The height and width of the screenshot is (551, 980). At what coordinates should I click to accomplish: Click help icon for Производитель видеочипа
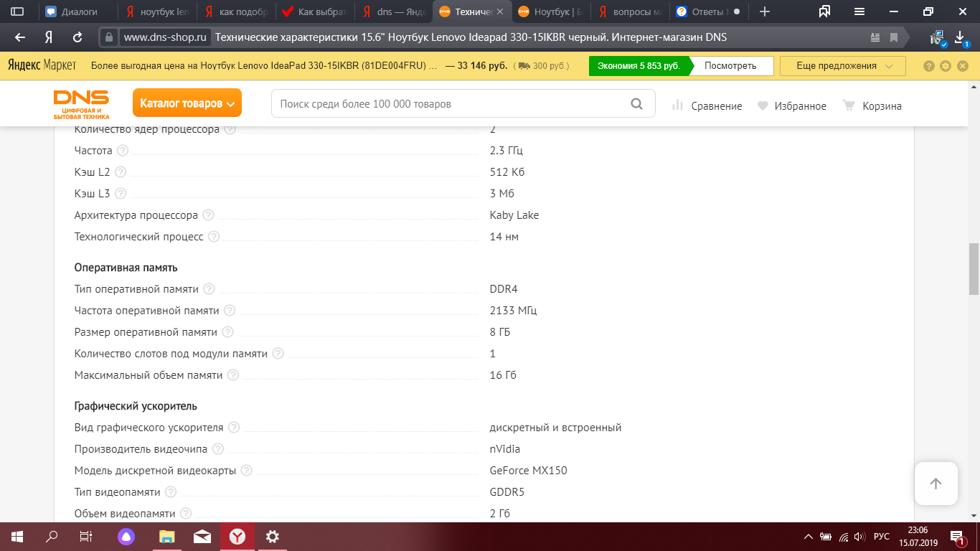click(x=218, y=449)
